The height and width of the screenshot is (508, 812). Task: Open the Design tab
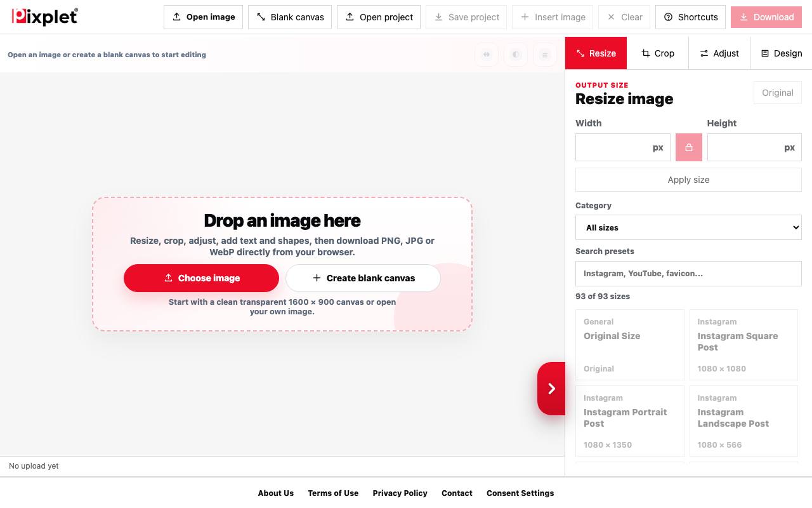(782, 53)
